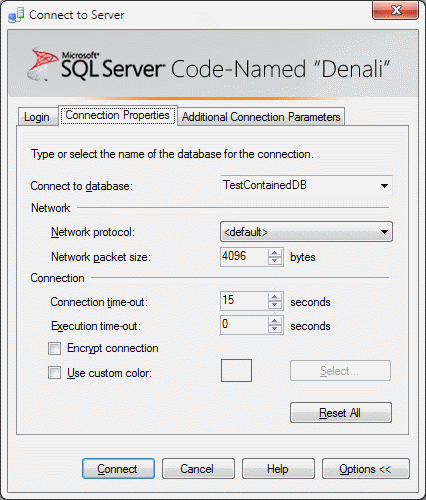The width and height of the screenshot is (426, 500).
Task: Click the Connect to Server window icon
Action: [x=16, y=15]
